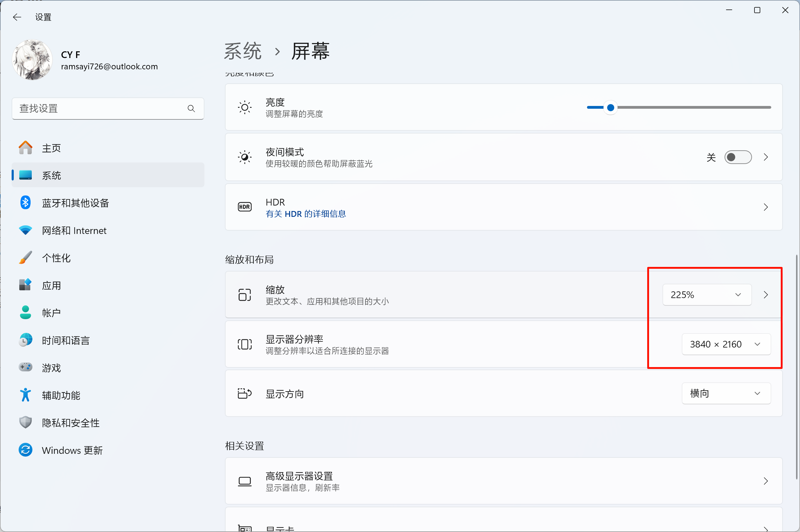Screen dimensions: 800x532
Task: Click the Bluetooth icon in sidebar
Action: tap(25, 202)
